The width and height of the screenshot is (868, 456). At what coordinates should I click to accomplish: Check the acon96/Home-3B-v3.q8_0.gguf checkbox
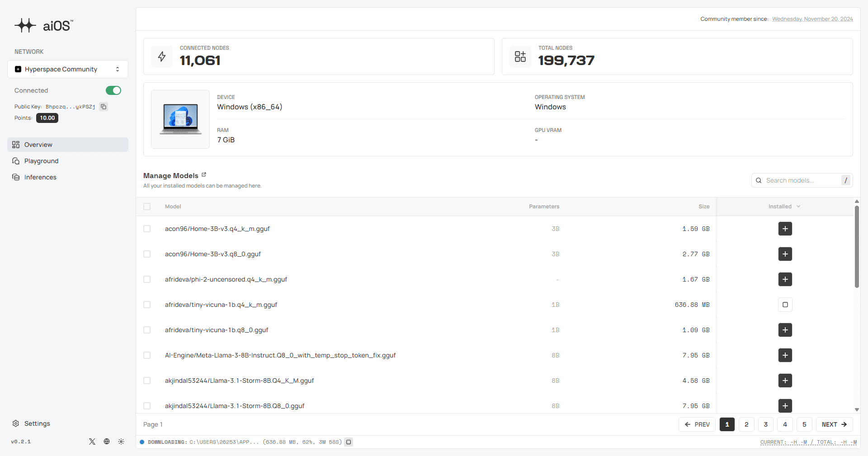click(x=147, y=254)
